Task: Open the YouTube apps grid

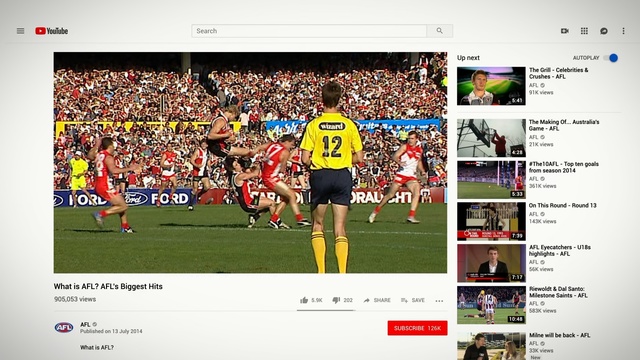Action: (584, 31)
